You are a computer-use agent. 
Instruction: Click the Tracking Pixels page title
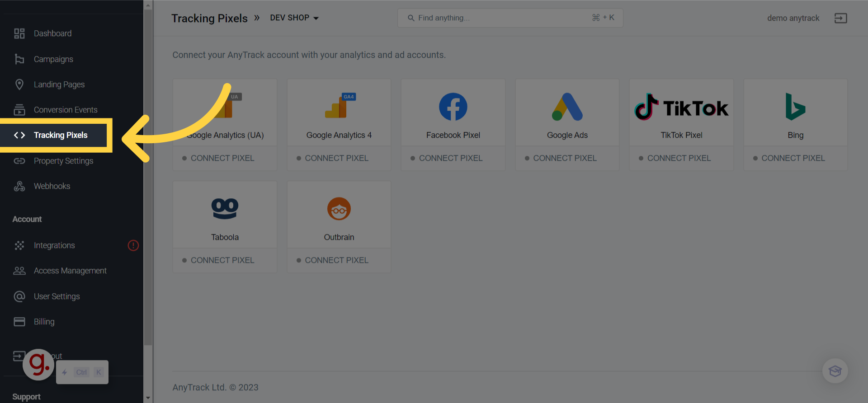209,18
